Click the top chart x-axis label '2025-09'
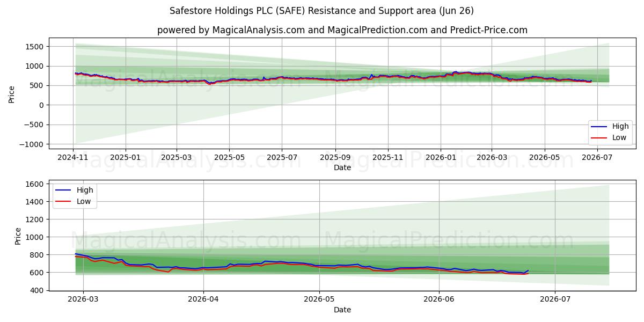644x322 pixels. coord(335,157)
